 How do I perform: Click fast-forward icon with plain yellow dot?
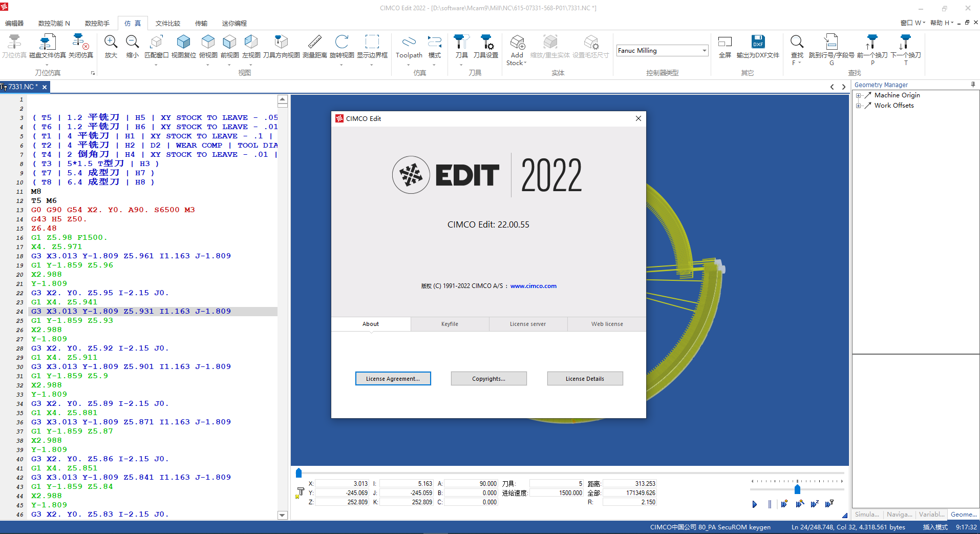[784, 504]
